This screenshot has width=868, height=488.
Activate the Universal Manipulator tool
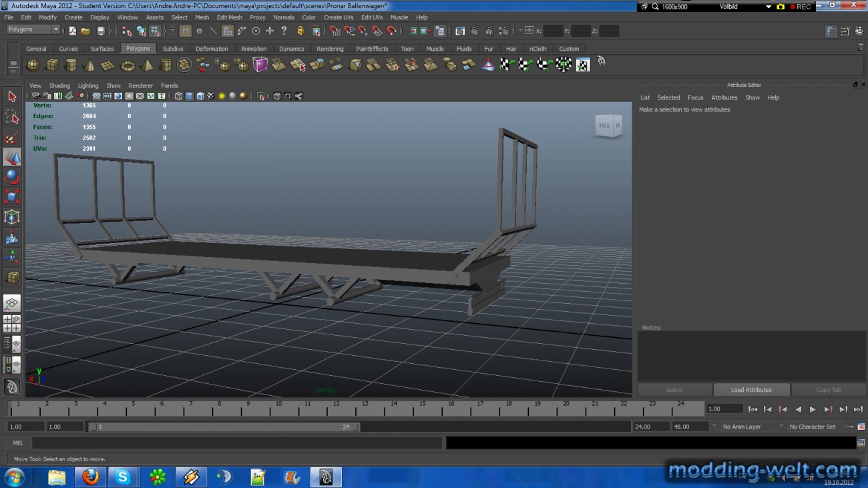(x=12, y=217)
